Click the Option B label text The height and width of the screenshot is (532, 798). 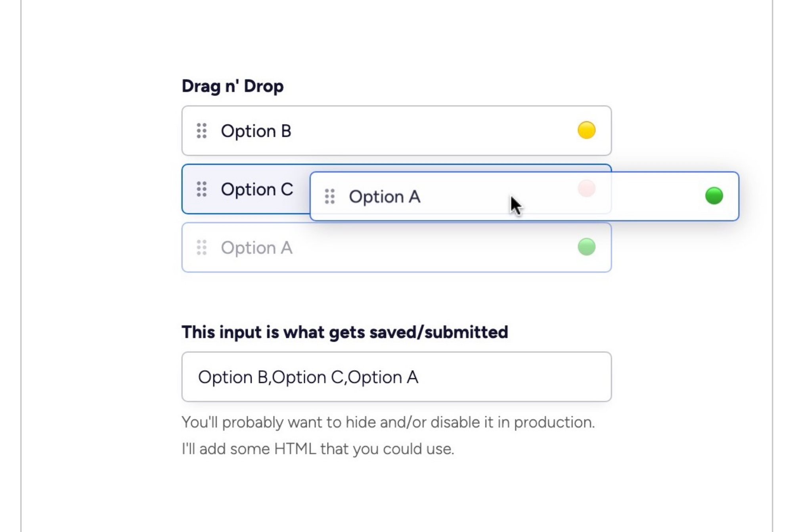click(257, 131)
